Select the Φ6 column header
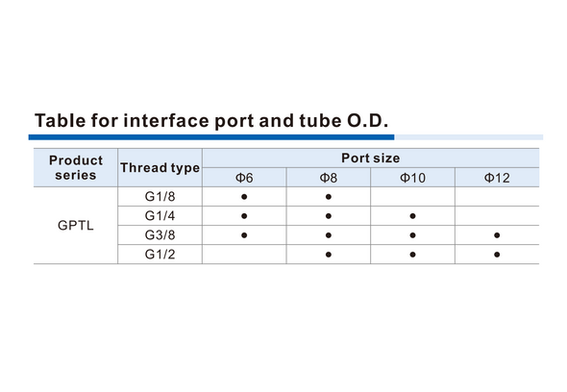Image resolution: width=567 pixels, height=392 pixels. (244, 178)
